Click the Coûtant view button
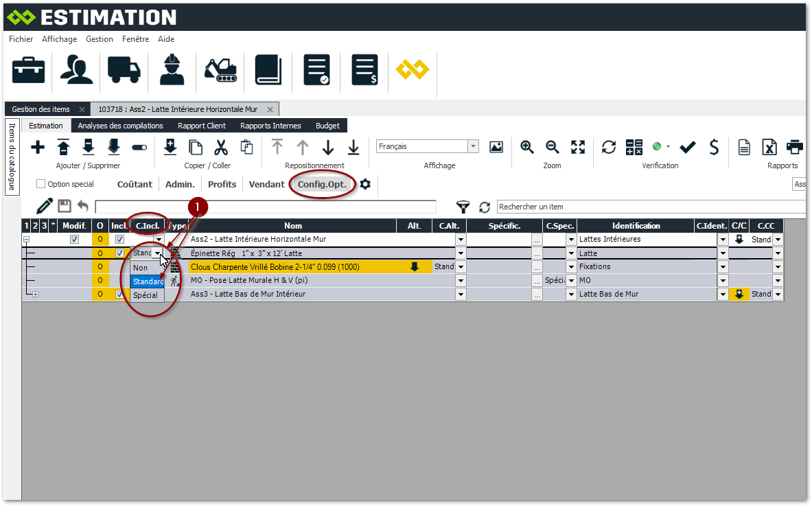The width and height of the screenshot is (812, 506). point(135,184)
